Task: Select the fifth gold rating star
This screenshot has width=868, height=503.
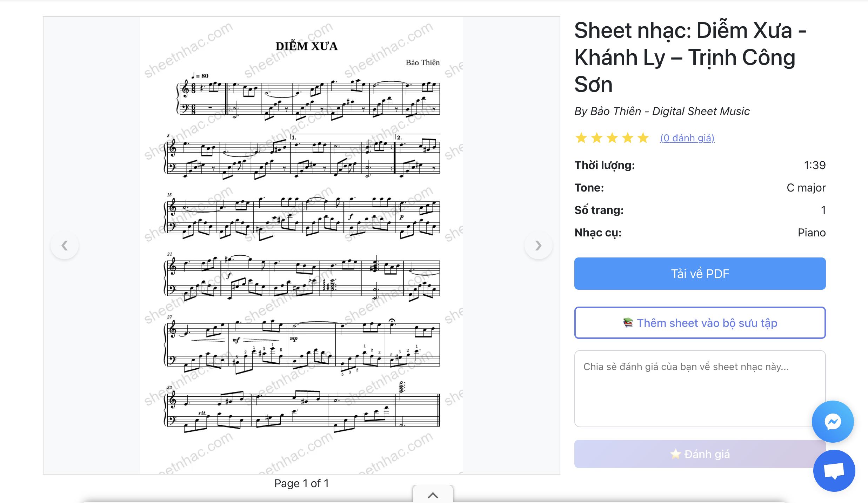Action: point(643,138)
